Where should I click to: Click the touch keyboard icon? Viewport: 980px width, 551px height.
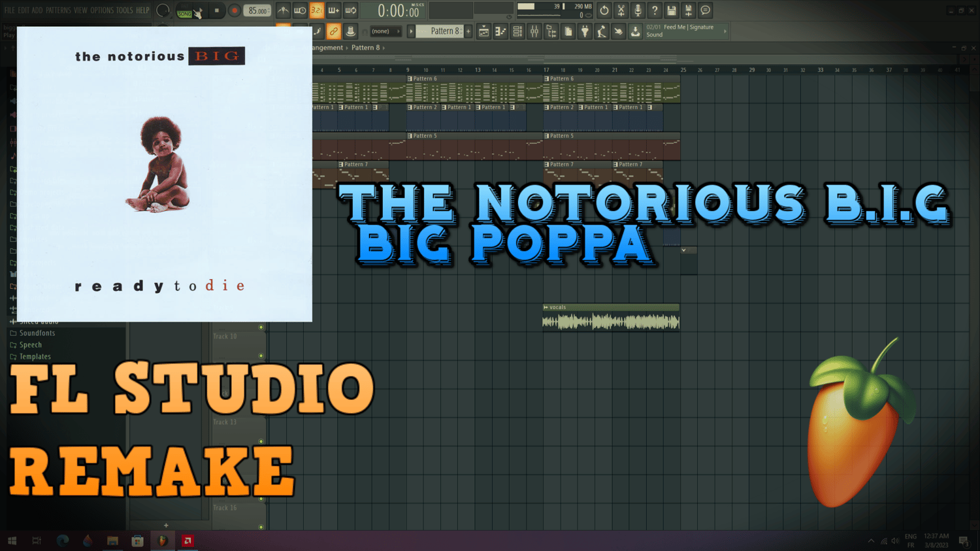[x=619, y=31]
